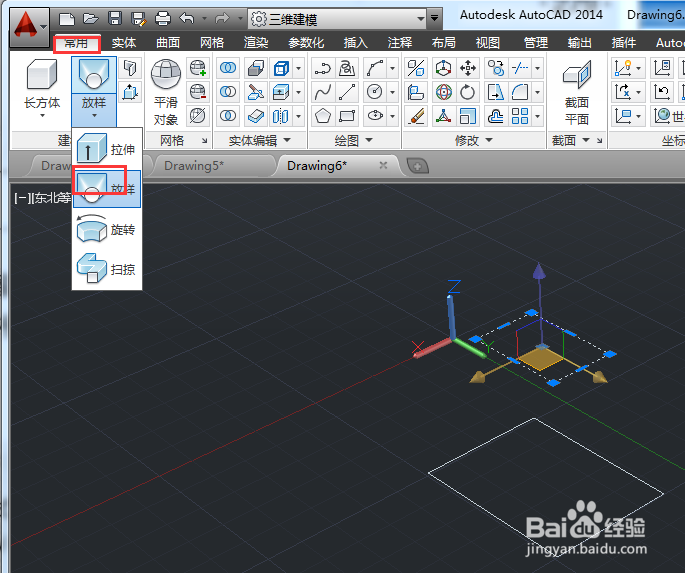Click the Copy objects icon
This screenshot has width=685, height=573.
coord(496,68)
